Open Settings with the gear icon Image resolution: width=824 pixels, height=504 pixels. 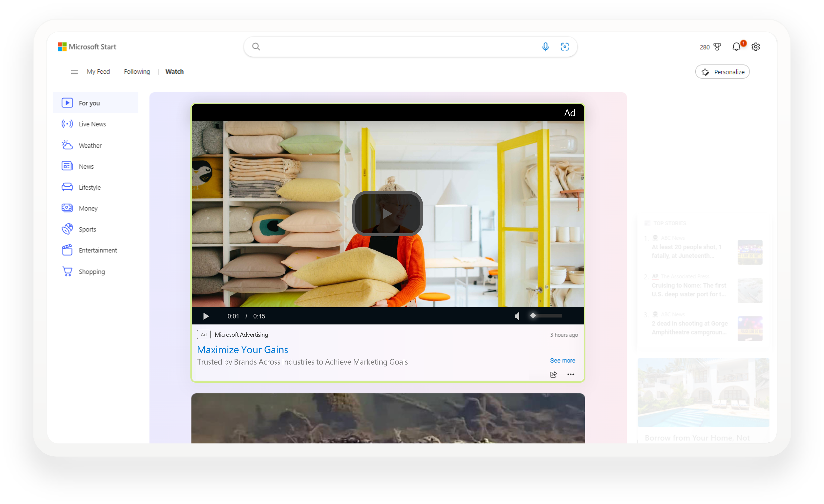coord(756,46)
